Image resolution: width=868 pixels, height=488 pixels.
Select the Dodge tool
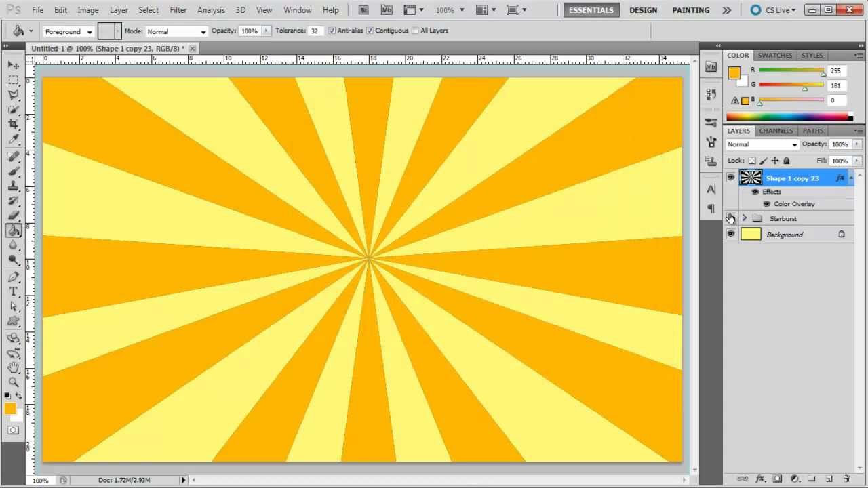click(14, 260)
